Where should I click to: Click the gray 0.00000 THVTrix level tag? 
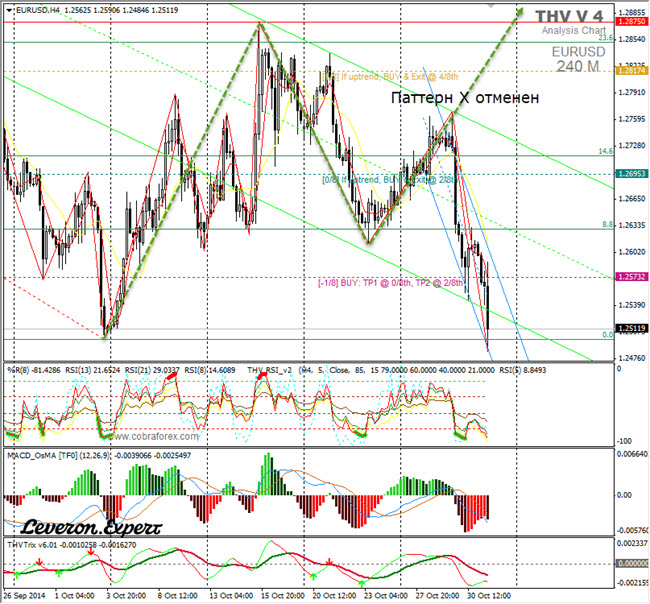point(633,563)
